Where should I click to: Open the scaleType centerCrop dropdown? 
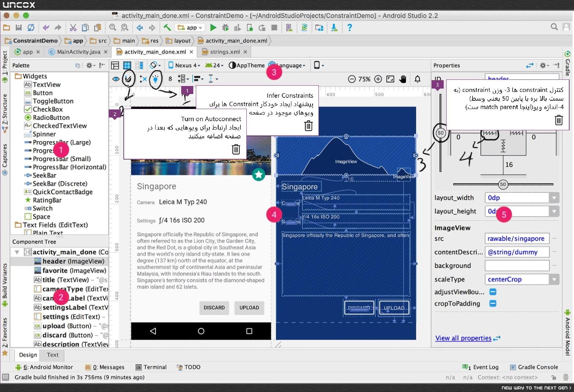click(554, 279)
